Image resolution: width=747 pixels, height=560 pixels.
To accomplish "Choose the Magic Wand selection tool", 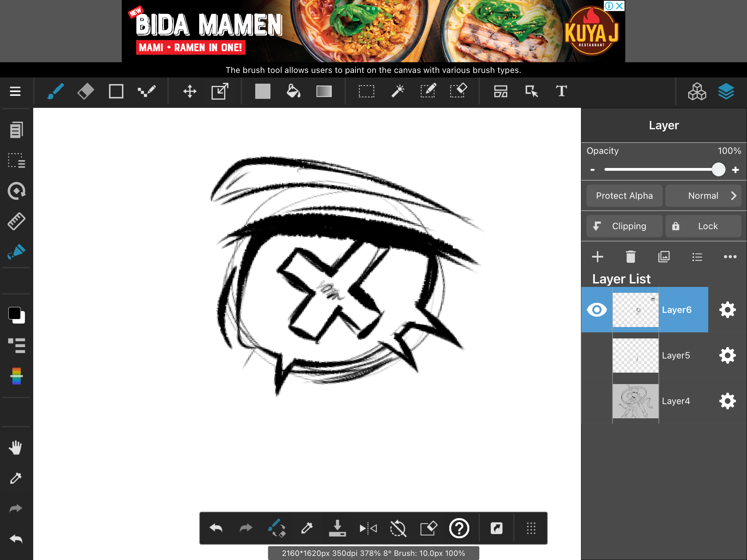I will point(398,92).
